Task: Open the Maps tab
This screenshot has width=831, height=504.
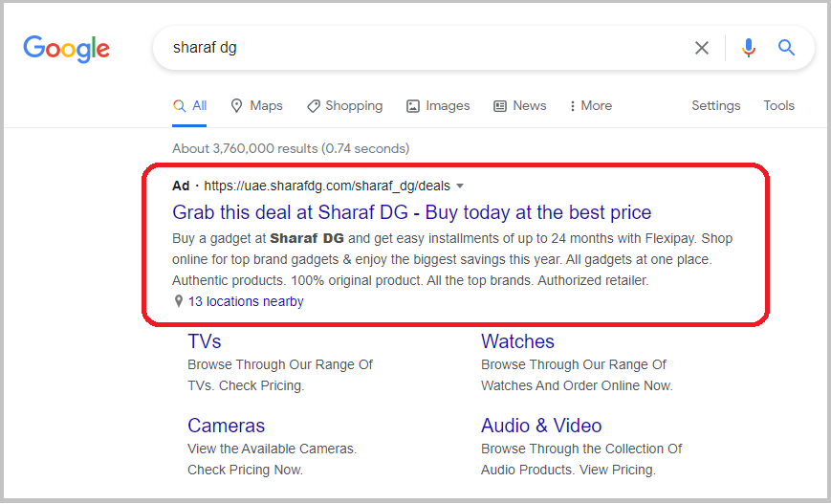Action: click(x=256, y=106)
